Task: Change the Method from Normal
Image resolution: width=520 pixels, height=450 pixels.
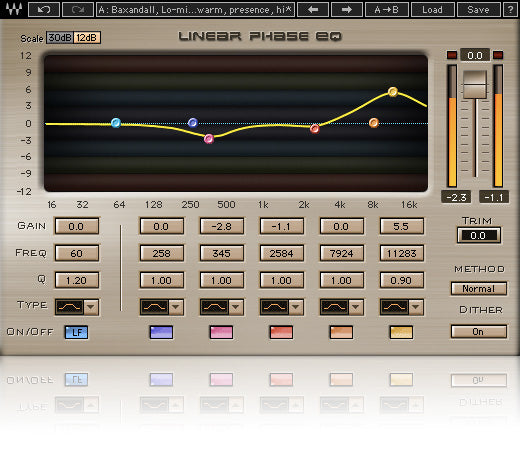Action: pos(479,289)
